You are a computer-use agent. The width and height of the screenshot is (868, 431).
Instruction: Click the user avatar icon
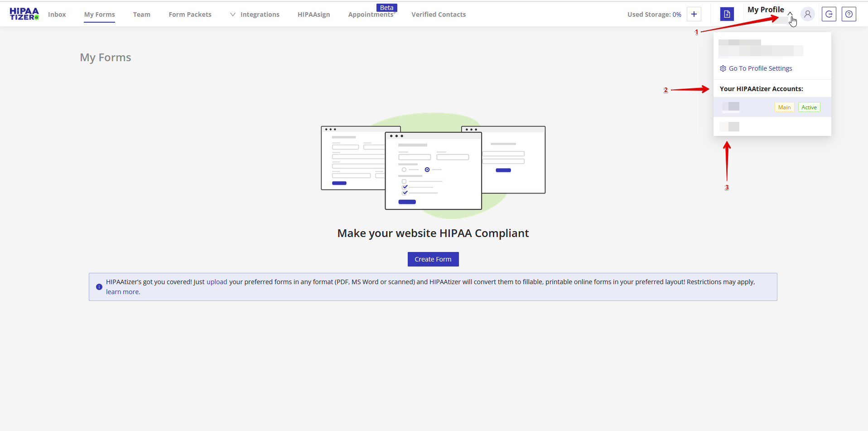[x=807, y=14]
